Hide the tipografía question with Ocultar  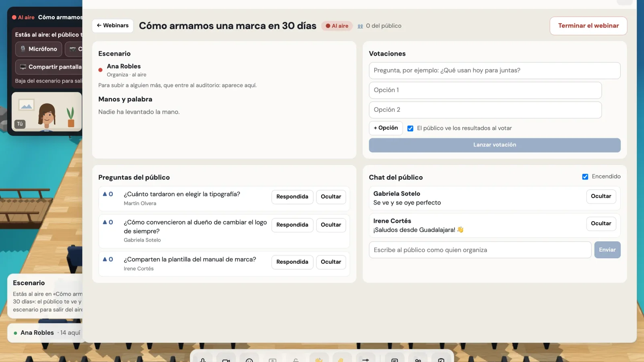(x=331, y=197)
